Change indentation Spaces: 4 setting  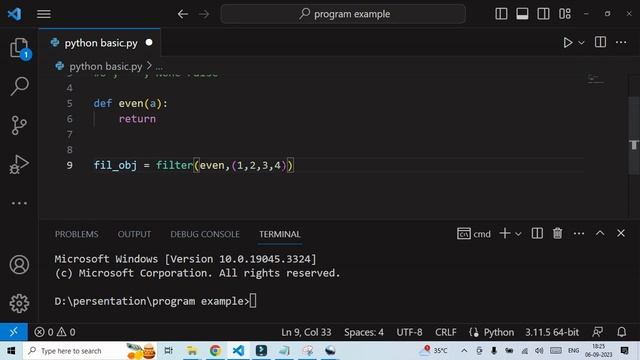[364, 332]
